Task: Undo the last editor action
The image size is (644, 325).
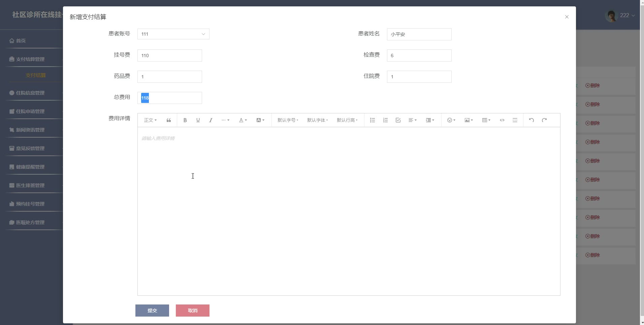Action: [x=532, y=120]
